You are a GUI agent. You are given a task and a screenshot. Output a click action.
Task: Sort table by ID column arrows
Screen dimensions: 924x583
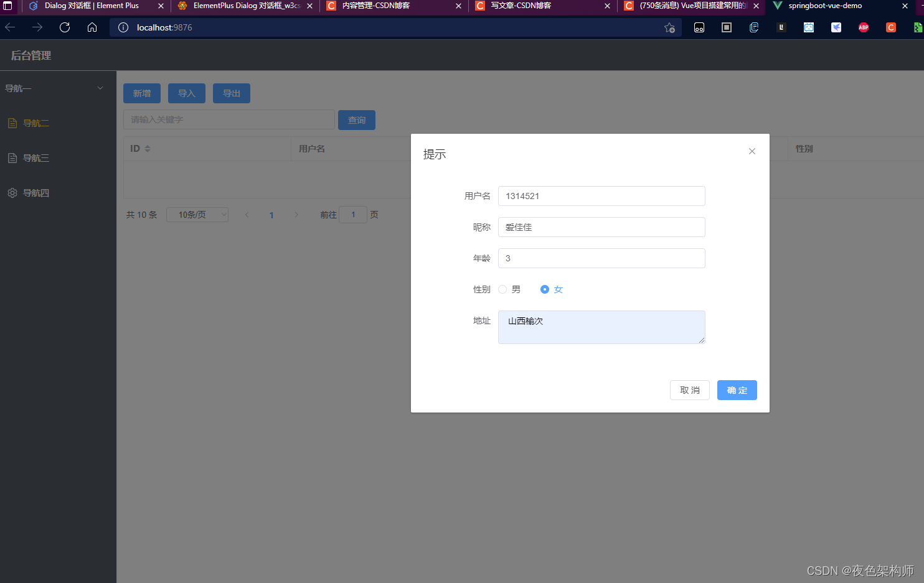[x=148, y=149]
